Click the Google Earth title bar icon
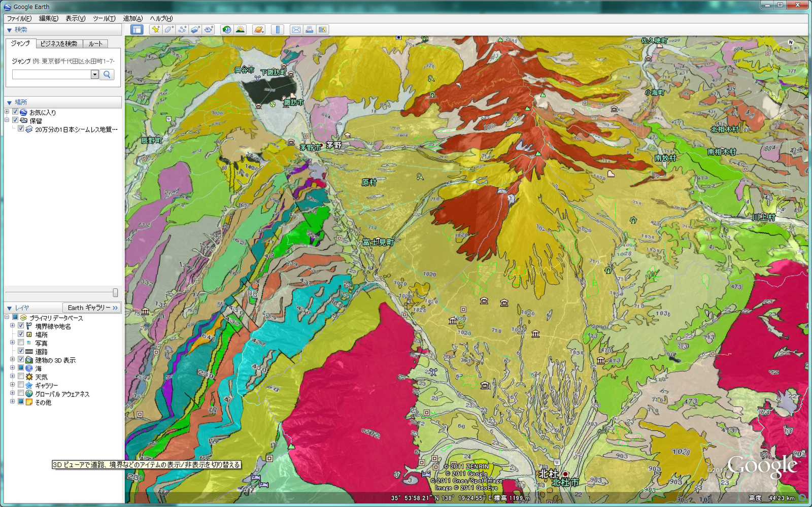Screen dimensions: 812x507 tap(7, 7)
